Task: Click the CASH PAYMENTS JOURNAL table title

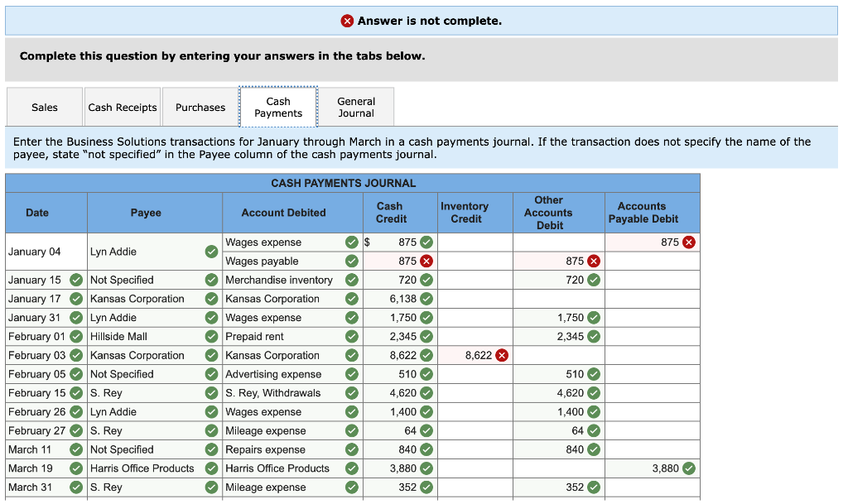Action: [344, 183]
